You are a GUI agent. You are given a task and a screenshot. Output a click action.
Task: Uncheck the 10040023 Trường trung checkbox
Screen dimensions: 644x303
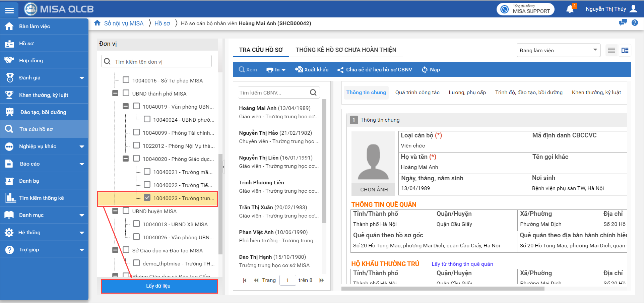pyautogui.click(x=147, y=198)
